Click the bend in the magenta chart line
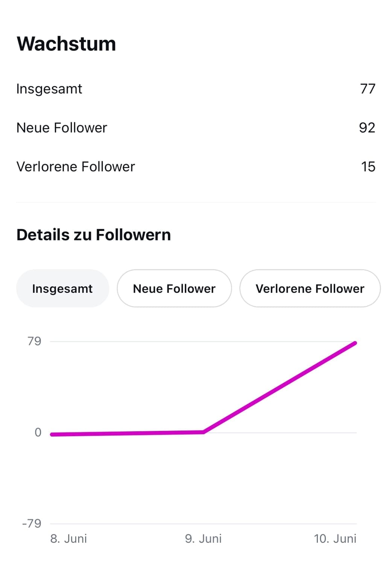Screen dimensions: 392x565 point(204,432)
